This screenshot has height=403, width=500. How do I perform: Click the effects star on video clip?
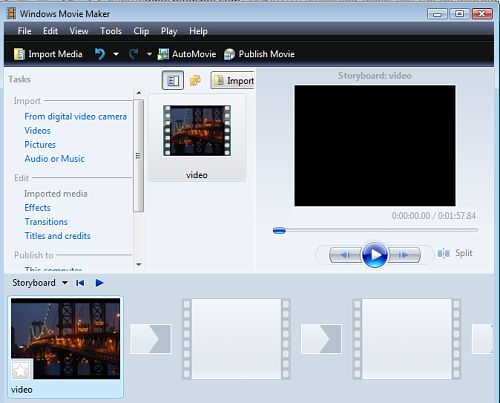click(x=21, y=370)
